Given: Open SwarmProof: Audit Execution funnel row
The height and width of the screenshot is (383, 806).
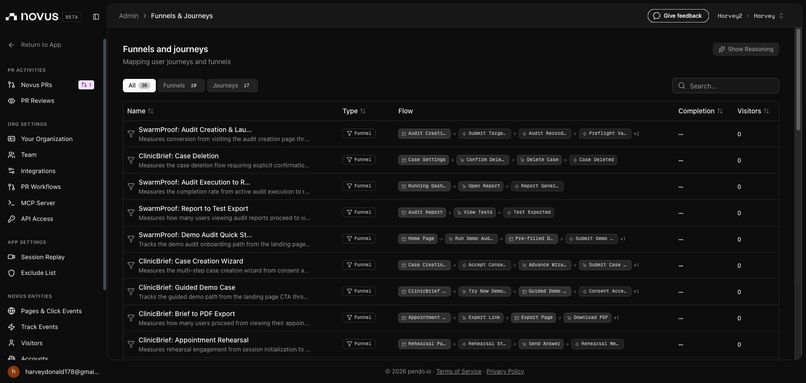Looking at the screenshot, I should click(x=450, y=186).
